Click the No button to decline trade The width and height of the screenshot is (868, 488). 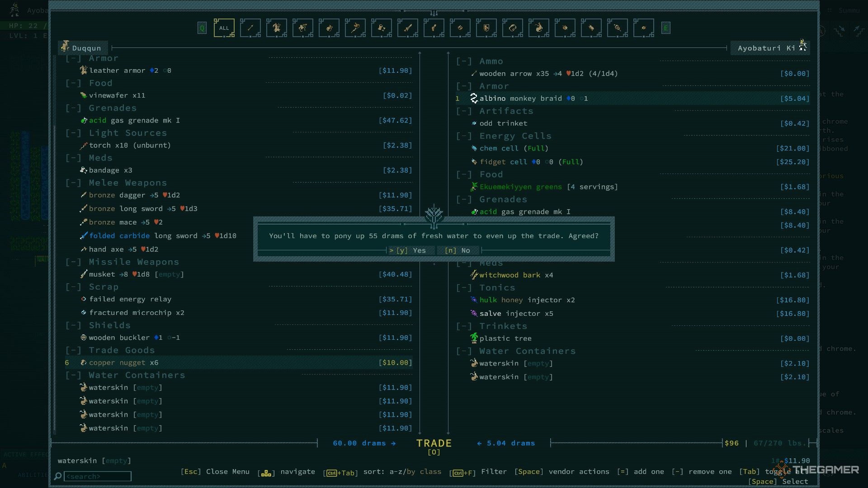click(464, 250)
